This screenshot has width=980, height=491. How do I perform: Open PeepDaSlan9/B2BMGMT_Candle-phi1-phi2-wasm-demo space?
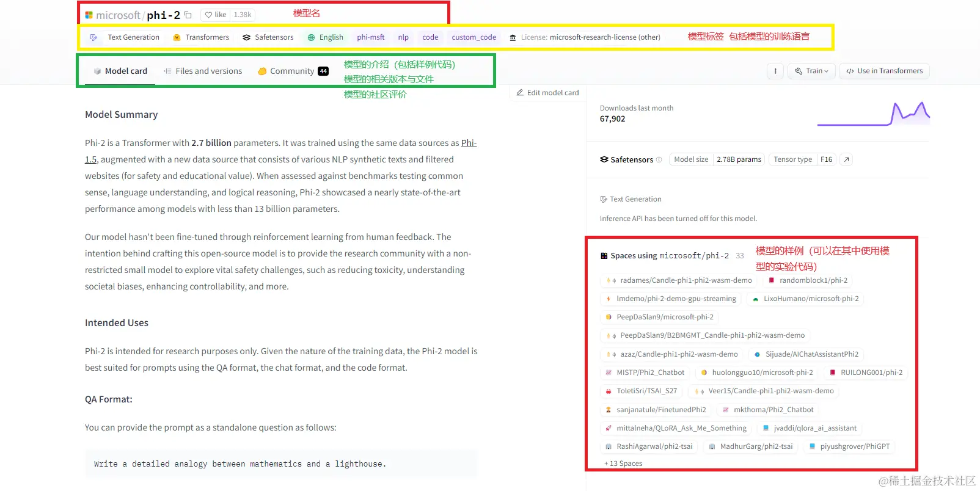704,335
